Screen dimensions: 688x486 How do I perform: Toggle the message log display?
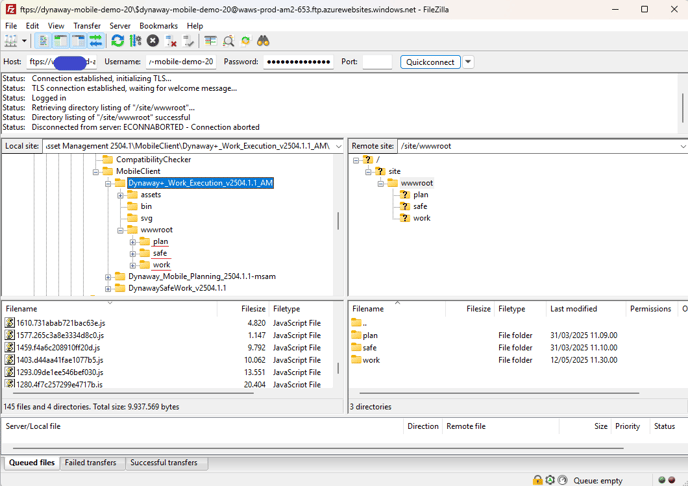[43, 41]
